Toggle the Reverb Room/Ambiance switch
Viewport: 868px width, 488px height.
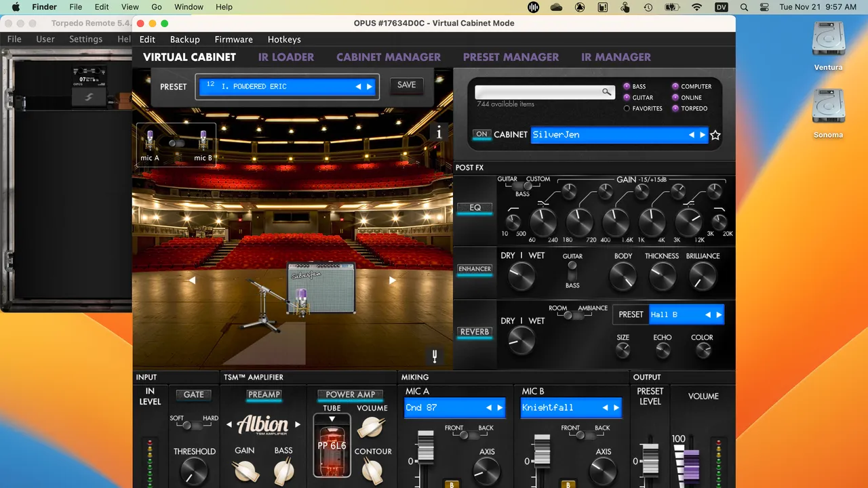[x=575, y=315]
